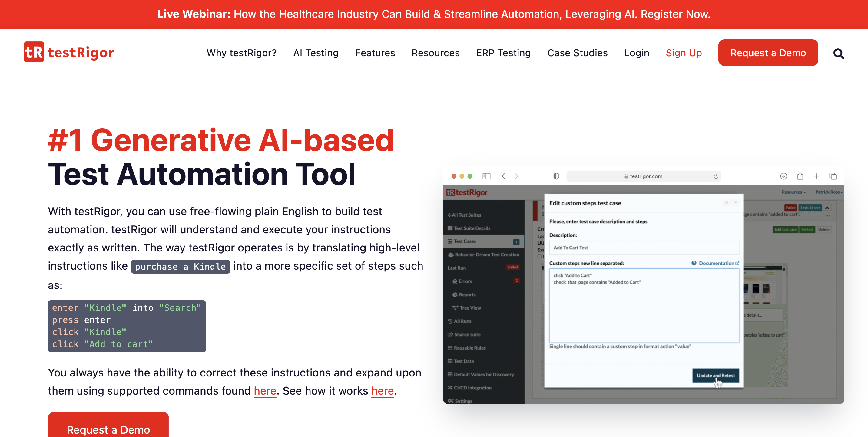Click the first 'here' commands link
Viewport: 868px width, 437px height.
coord(265,391)
